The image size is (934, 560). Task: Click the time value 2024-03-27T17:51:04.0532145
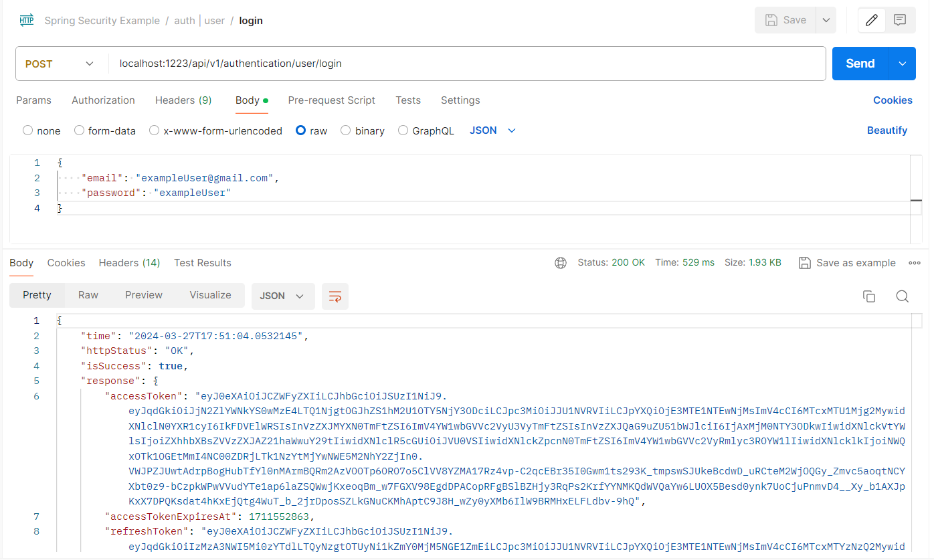click(217, 336)
